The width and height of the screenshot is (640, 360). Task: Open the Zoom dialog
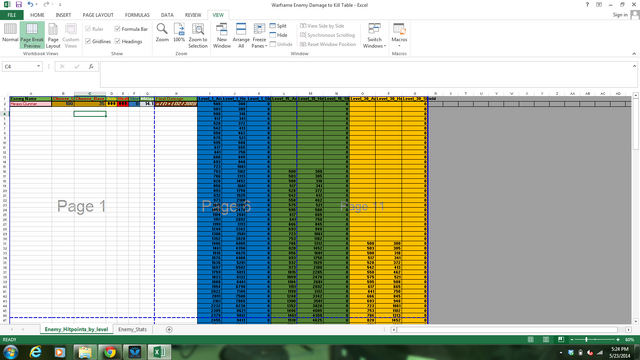click(162, 33)
